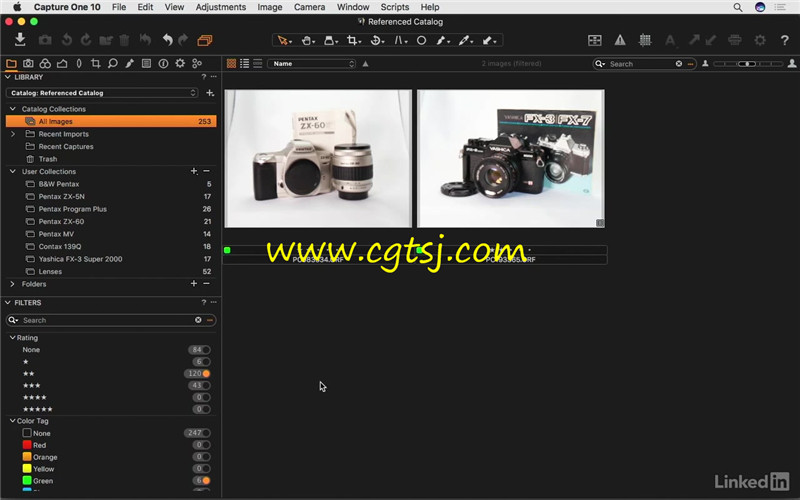Click the Redo arrow icon
The image size is (800, 500).
pos(183,40)
